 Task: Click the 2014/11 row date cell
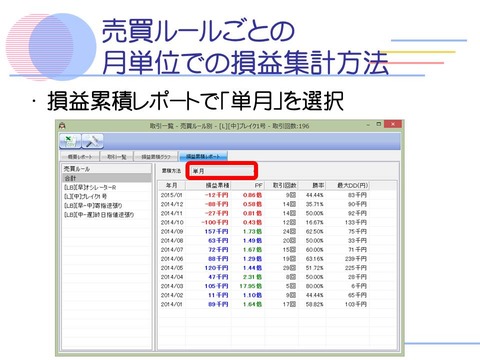coord(172,213)
